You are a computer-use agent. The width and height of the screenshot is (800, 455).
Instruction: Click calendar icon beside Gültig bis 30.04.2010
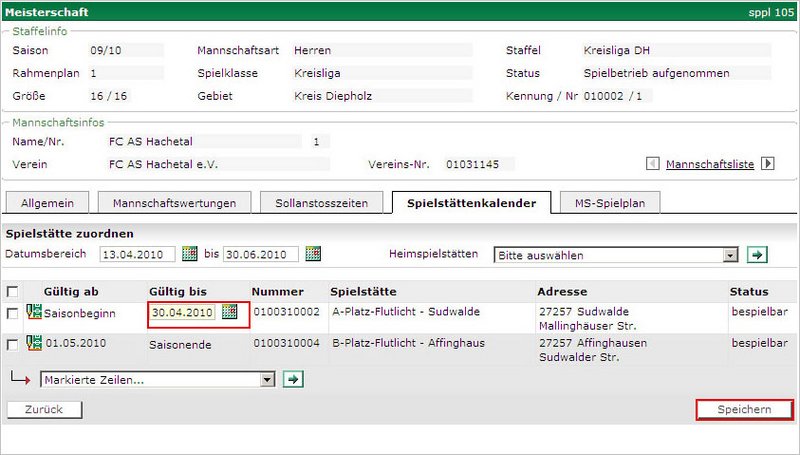click(230, 313)
